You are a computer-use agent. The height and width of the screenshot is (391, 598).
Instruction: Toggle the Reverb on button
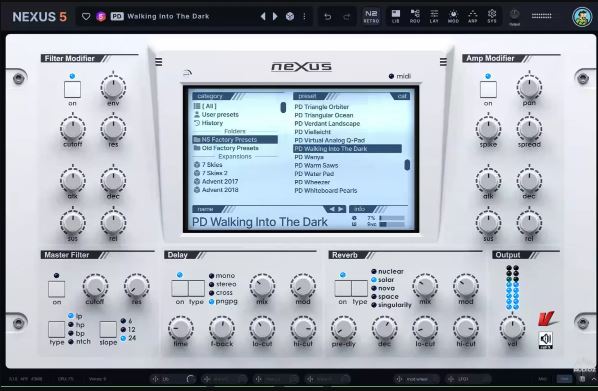[343, 289]
